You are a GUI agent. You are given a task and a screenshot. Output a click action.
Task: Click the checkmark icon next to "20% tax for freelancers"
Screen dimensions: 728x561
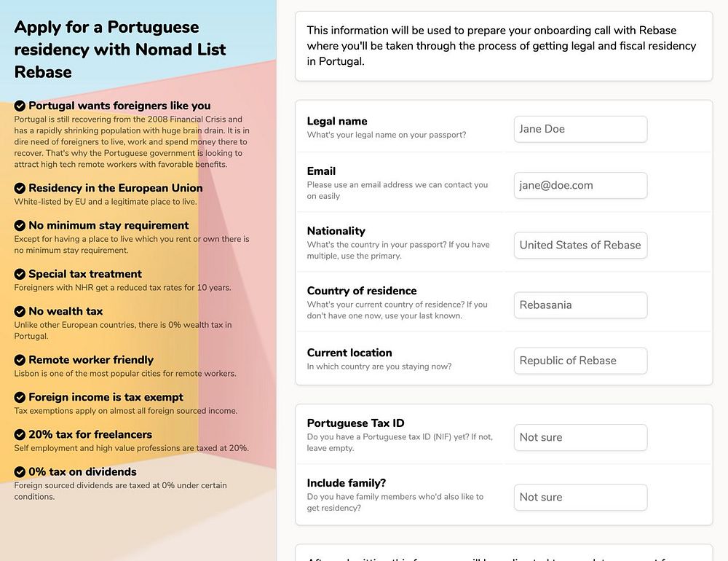pyautogui.click(x=20, y=435)
